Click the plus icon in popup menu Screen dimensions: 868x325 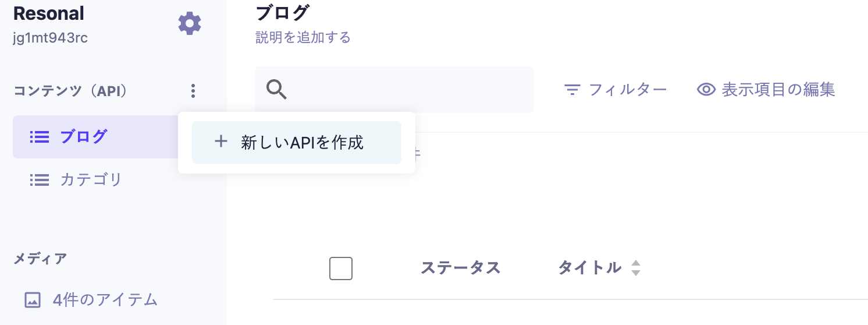[x=220, y=142]
